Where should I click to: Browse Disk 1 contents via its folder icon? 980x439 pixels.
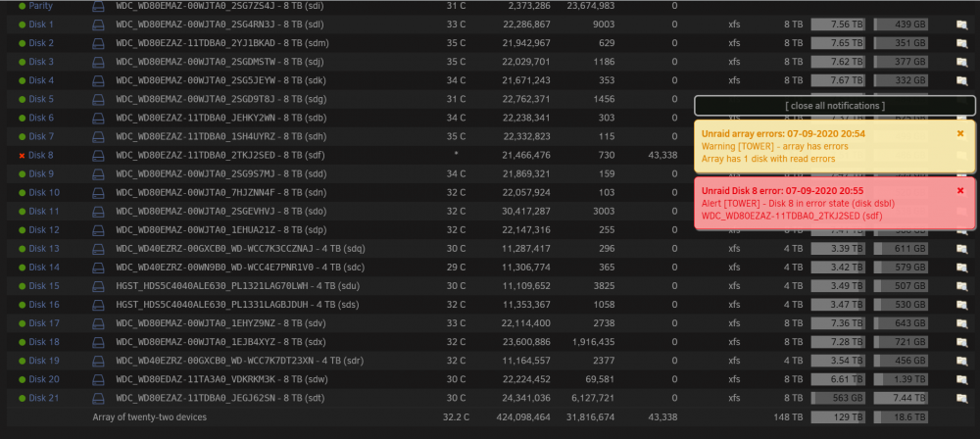click(961, 24)
